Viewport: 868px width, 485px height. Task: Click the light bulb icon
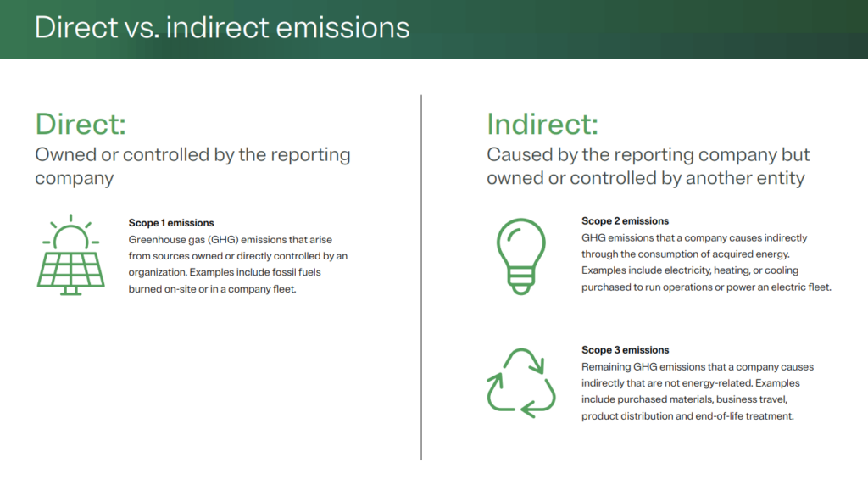point(521,256)
